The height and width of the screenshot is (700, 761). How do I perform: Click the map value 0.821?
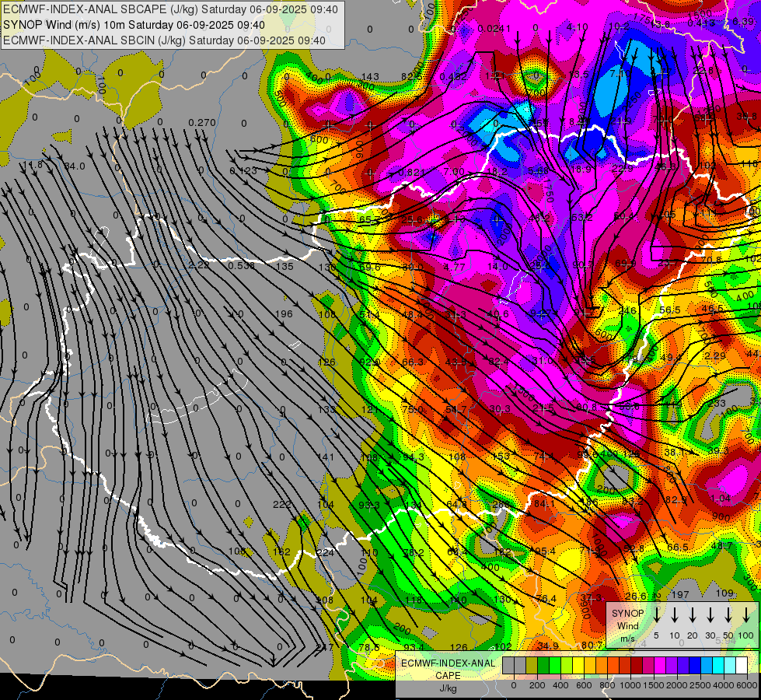pos(411,172)
